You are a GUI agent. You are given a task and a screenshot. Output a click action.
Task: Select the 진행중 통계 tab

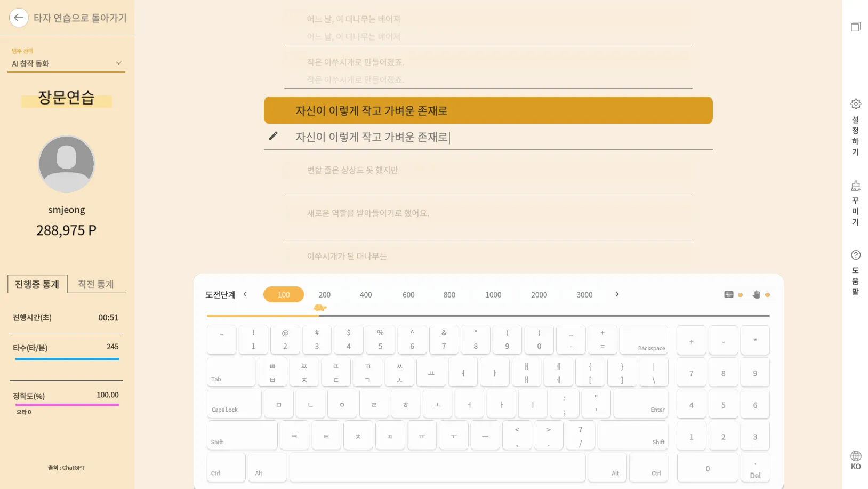click(x=37, y=284)
